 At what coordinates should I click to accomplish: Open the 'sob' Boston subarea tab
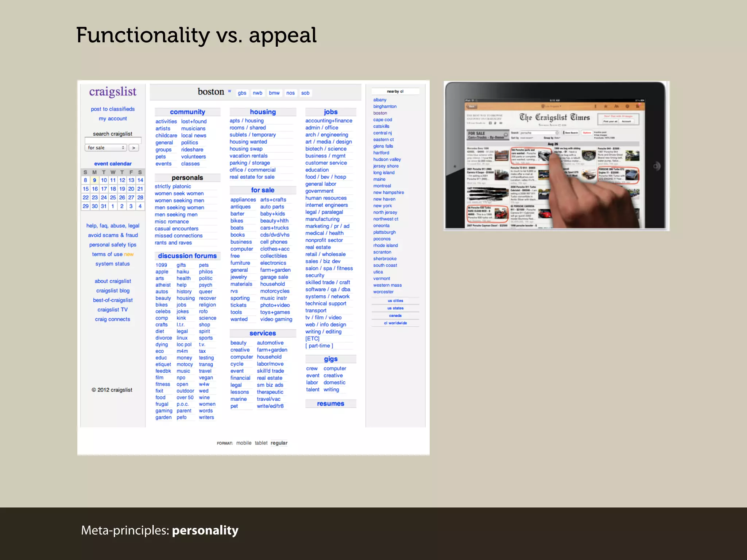click(x=305, y=93)
